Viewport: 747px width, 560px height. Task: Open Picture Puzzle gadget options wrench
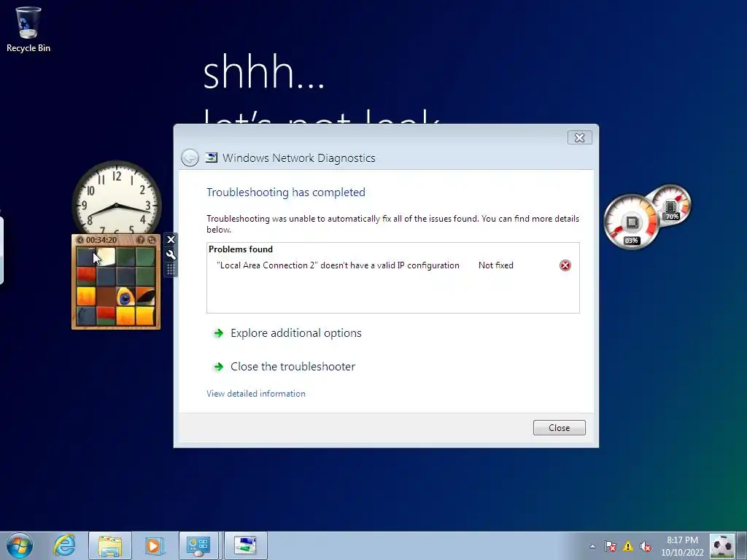point(171,254)
